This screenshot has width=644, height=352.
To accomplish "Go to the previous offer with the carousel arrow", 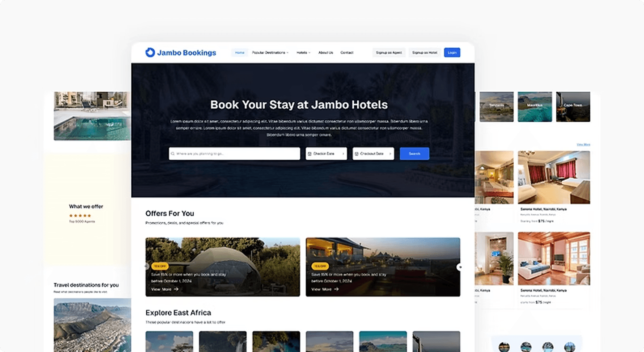I will tap(147, 267).
